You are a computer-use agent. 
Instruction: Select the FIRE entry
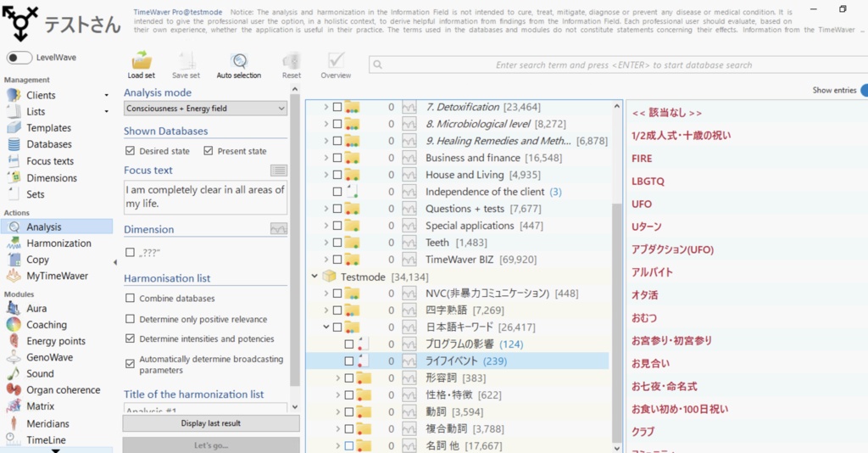[x=642, y=159]
